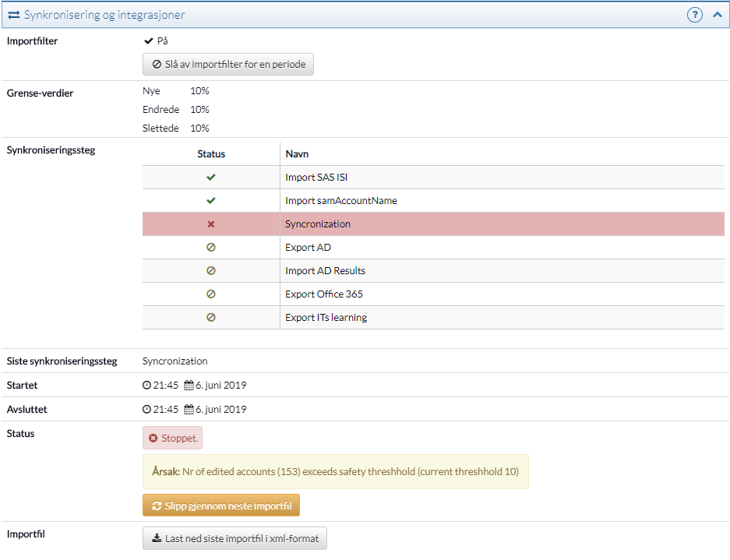The height and width of the screenshot is (560, 730).
Task: Click green checkmark for Import samAccountName
Action: [x=211, y=201]
